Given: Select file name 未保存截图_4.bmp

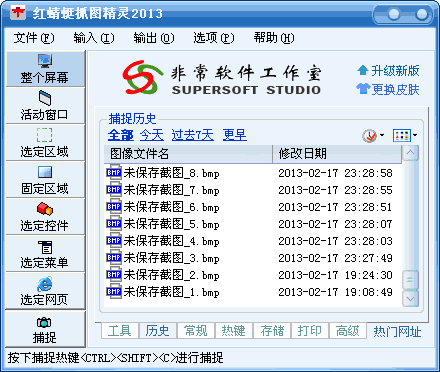Looking at the screenshot, I should pos(172,241).
